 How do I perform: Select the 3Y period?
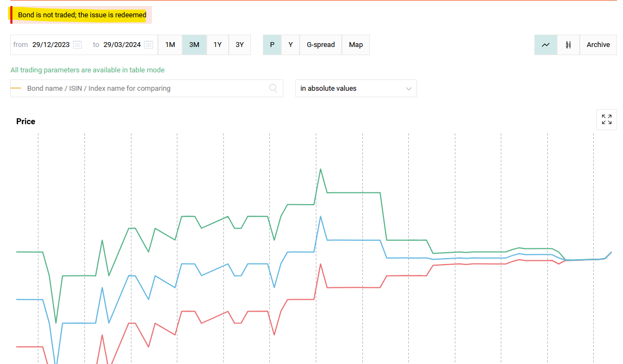pyautogui.click(x=240, y=45)
